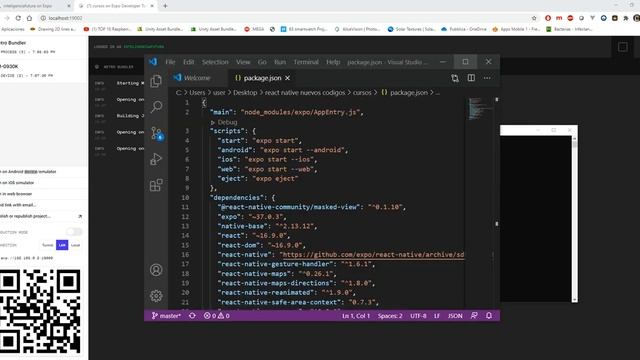Click the Ln 1, Col 1 cursor position
Screen dimensions: 640x360
[x=356, y=316]
